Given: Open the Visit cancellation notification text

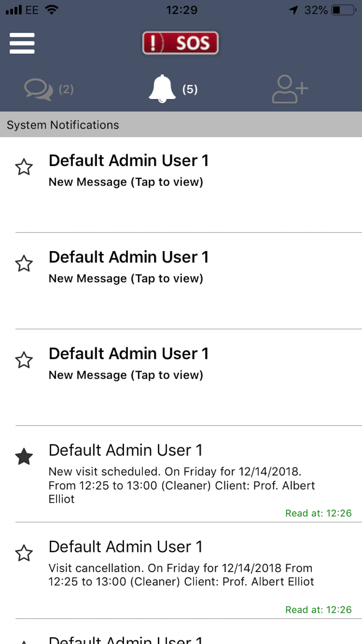Looking at the screenshot, I should click(x=181, y=575).
